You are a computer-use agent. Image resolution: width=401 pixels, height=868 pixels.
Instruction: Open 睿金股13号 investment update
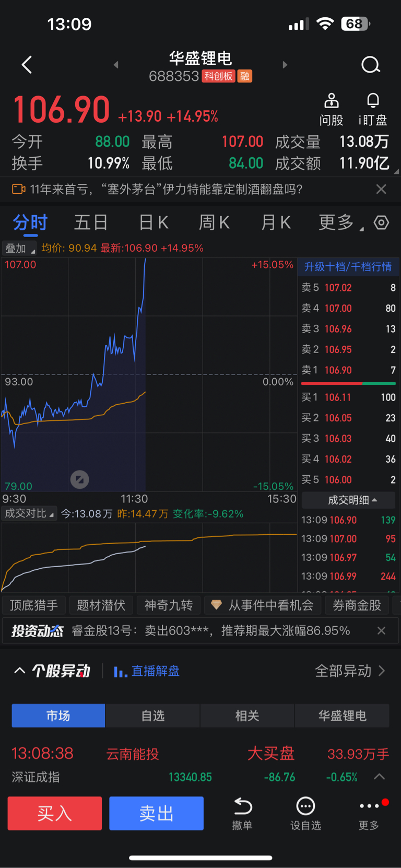click(x=210, y=631)
